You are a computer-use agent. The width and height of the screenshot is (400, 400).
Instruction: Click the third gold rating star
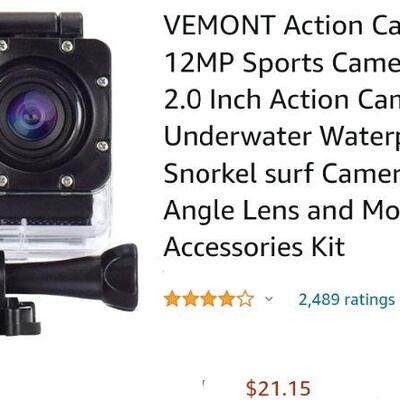[x=209, y=299]
